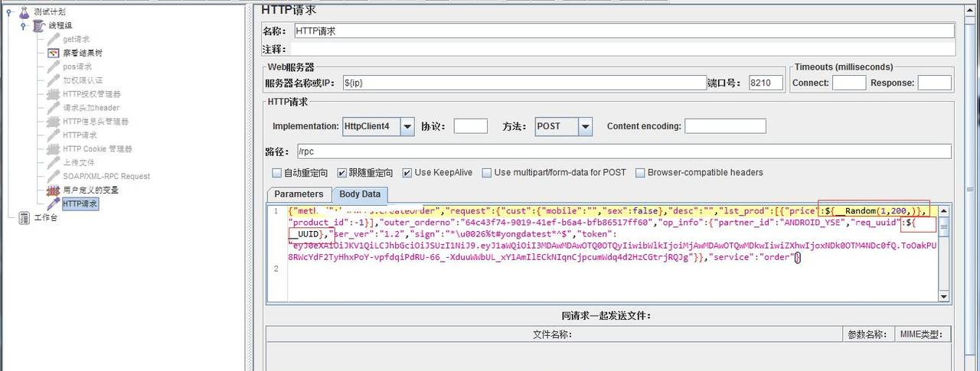980x371 pixels.
Task: Click the 注释 comment field
Action: [x=623, y=49]
